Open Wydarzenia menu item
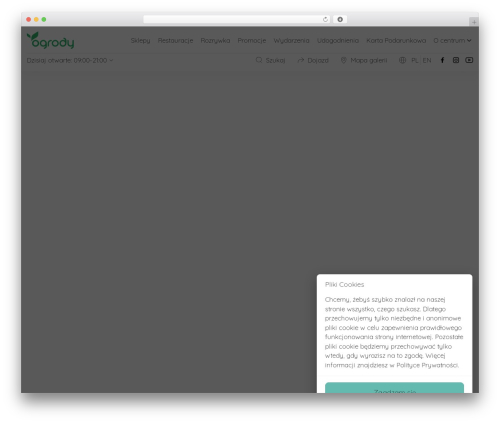Screen dimensions: 500x423 [x=291, y=41]
